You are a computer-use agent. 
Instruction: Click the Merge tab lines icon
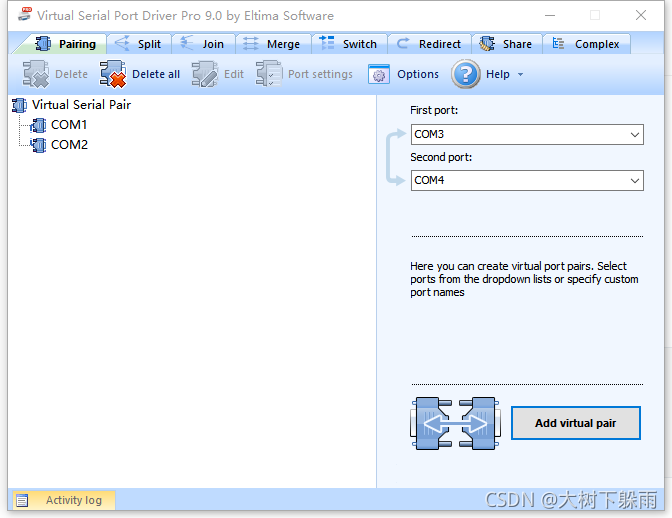[x=251, y=43]
